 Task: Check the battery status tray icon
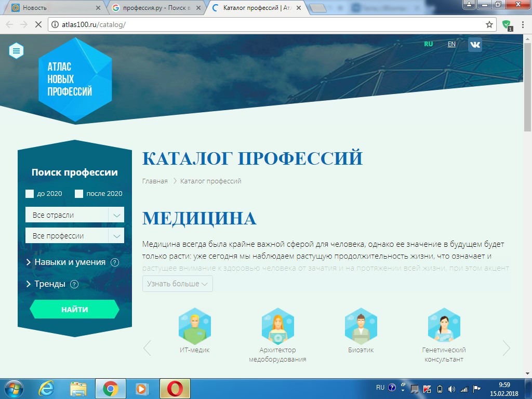(x=440, y=389)
